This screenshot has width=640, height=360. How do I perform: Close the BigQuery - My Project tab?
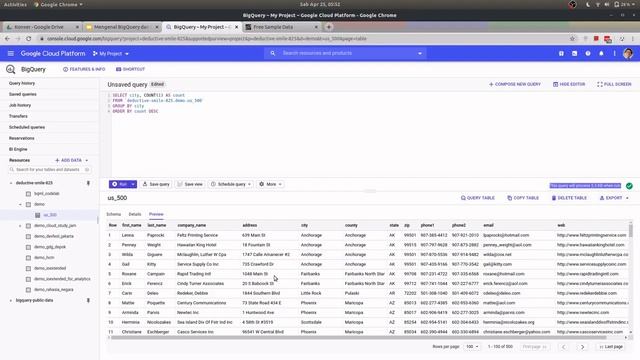click(236, 27)
